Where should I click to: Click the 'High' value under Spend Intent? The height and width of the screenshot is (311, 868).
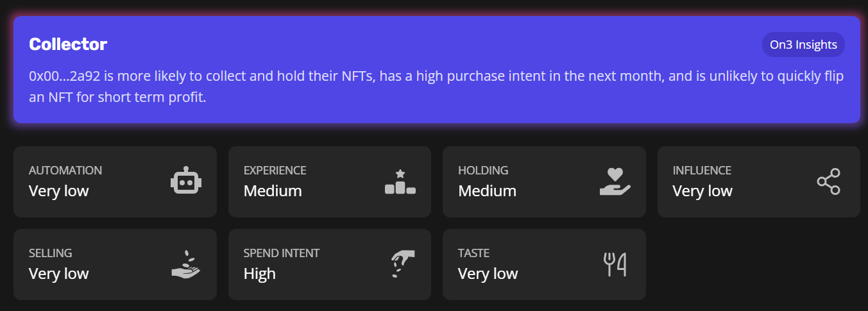pyautogui.click(x=260, y=274)
